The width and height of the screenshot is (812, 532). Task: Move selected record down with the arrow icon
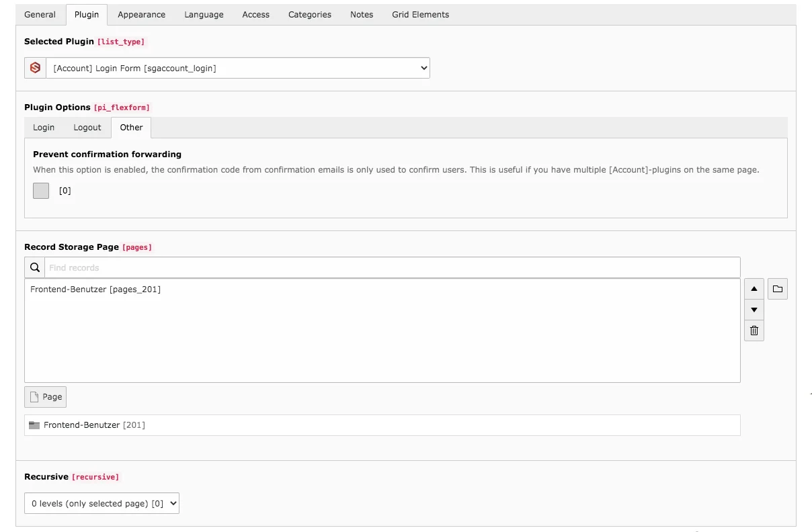(754, 310)
